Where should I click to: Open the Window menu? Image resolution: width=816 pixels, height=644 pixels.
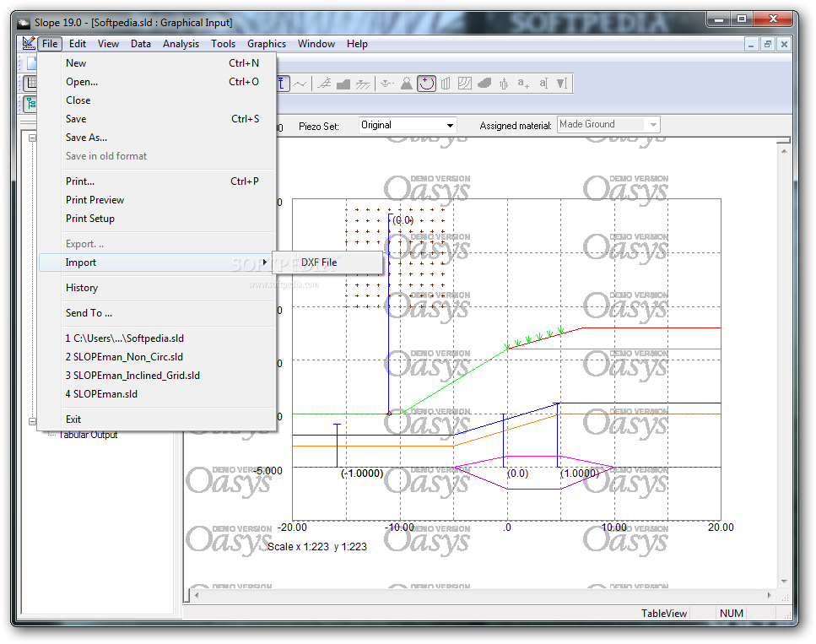click(x=316, y=44)
